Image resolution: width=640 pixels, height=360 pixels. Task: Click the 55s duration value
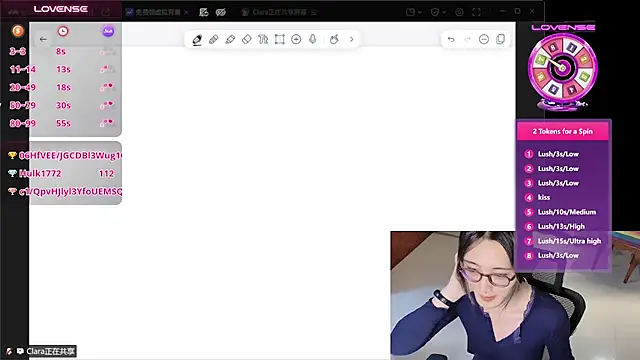63,123
